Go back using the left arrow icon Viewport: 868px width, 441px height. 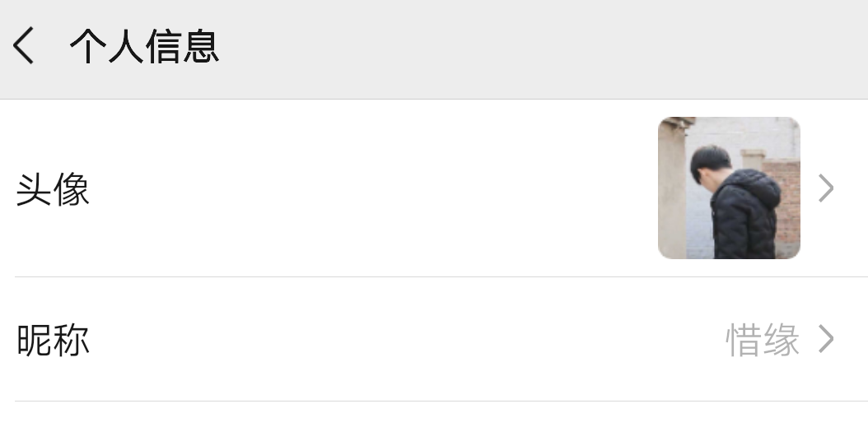[23, 45]
